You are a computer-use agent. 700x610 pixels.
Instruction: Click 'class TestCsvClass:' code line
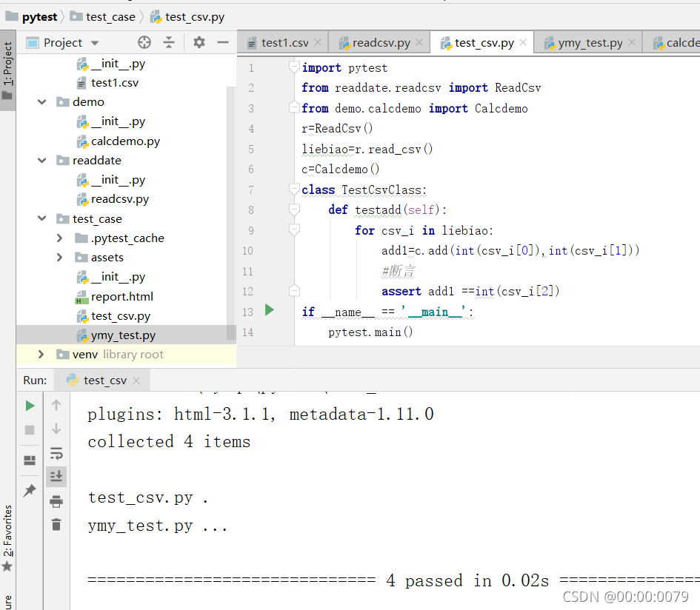364,190
